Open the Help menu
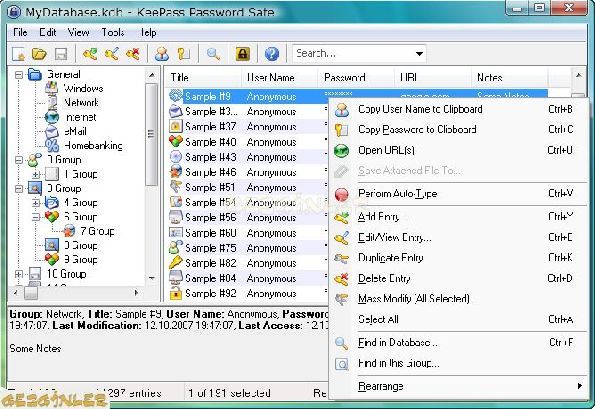Image resolution: width=595 pixels, height=409 pixels. tap(148, 33)
